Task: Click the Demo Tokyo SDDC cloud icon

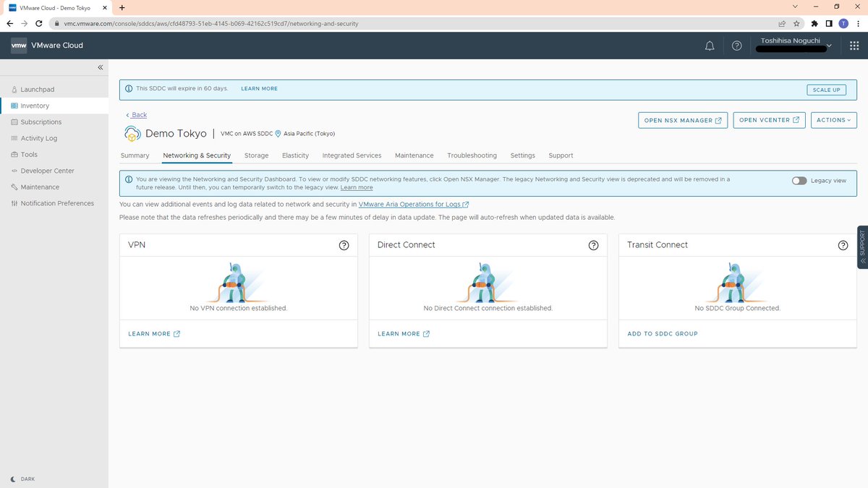Action: coord(132,133)
